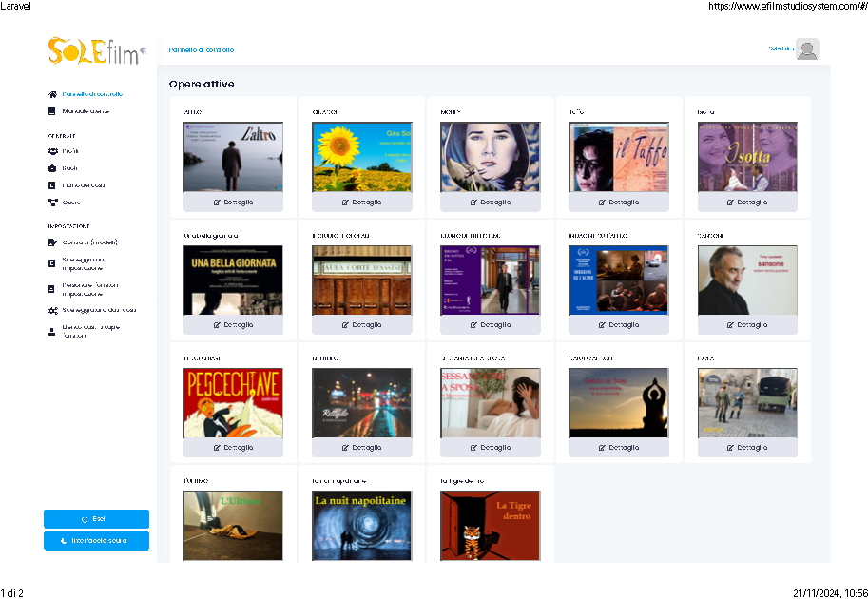The width and height of the screenshot is (868, 599).
Task: Click Dettaglio under the Sessantatre a Sposa poster
Action: pos(491,447)
